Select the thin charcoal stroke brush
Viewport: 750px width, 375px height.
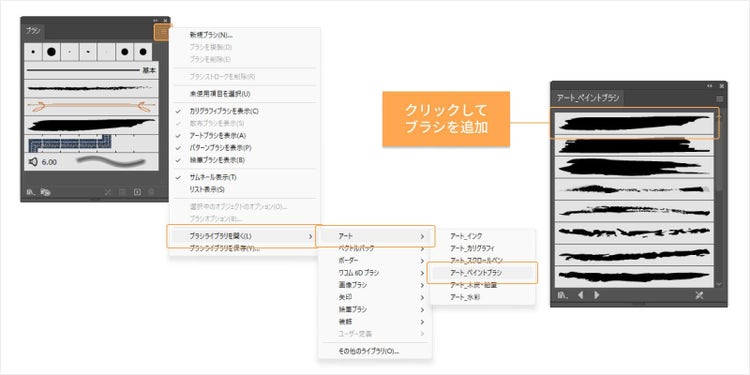click(x=91, y=88)
